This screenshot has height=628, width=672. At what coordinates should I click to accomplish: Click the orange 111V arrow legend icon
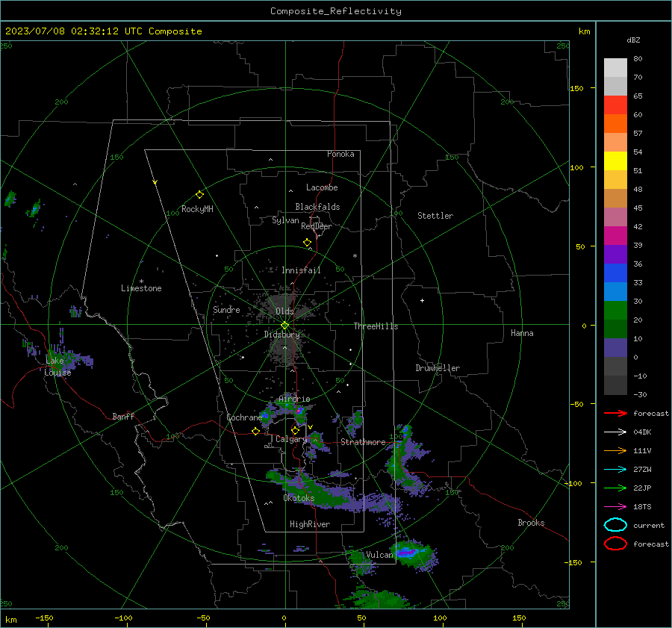pyautogui.click(x=615, y=450)
